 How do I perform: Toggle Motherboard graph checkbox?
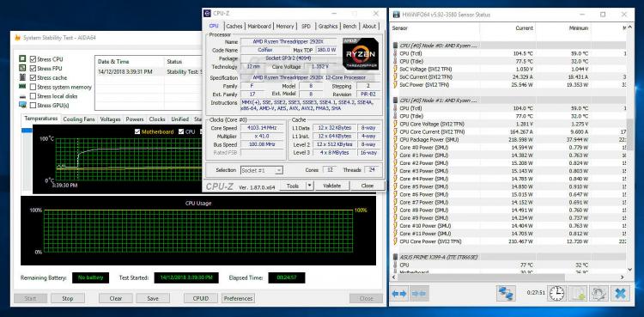click(137, 131)
